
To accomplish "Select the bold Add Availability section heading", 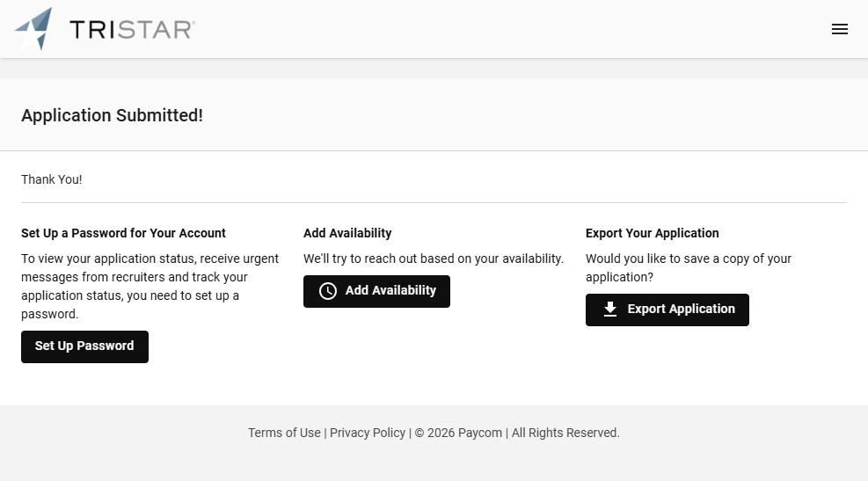I will click(347, 233).
